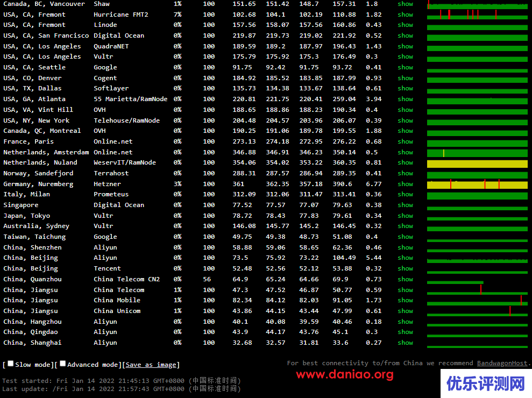The image size is (532, 398).
Task: Select the "Telehouse/RamNode" provider text
Action: (126, 120)
